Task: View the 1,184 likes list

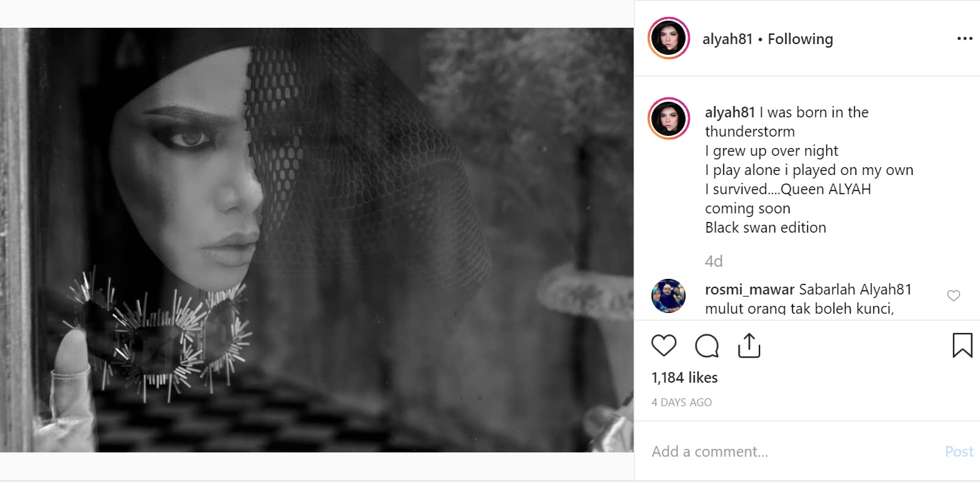Action: [x=684, y=378]
